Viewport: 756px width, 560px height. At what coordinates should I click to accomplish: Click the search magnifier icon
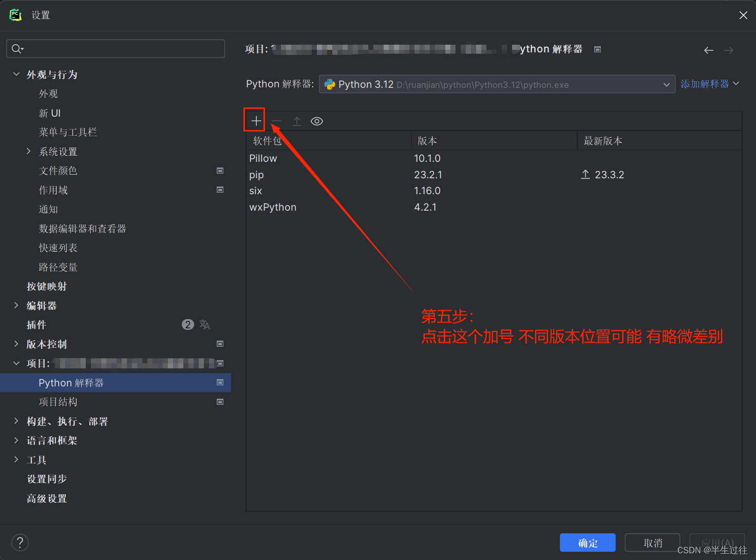tap(17, 48)
